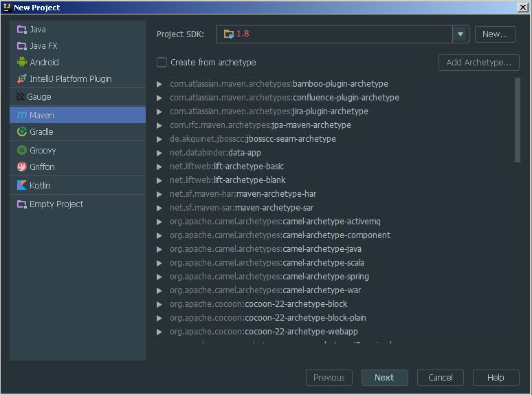Expand net.databinder:data-app entry
The width and height of the screenshot is (532, 395).
159,153
